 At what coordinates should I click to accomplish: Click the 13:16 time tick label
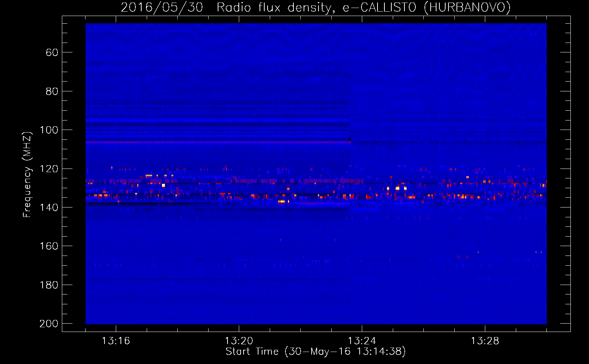tap(116, 341)
